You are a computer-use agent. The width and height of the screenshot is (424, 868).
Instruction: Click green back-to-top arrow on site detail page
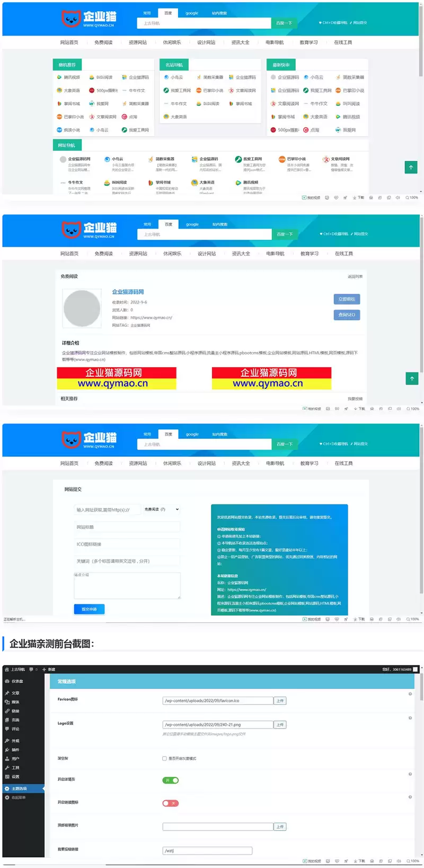coord(412,378)
